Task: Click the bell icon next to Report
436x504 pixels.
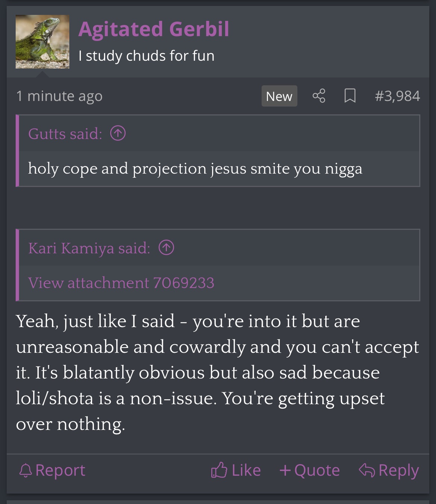Action: (26, 470)
